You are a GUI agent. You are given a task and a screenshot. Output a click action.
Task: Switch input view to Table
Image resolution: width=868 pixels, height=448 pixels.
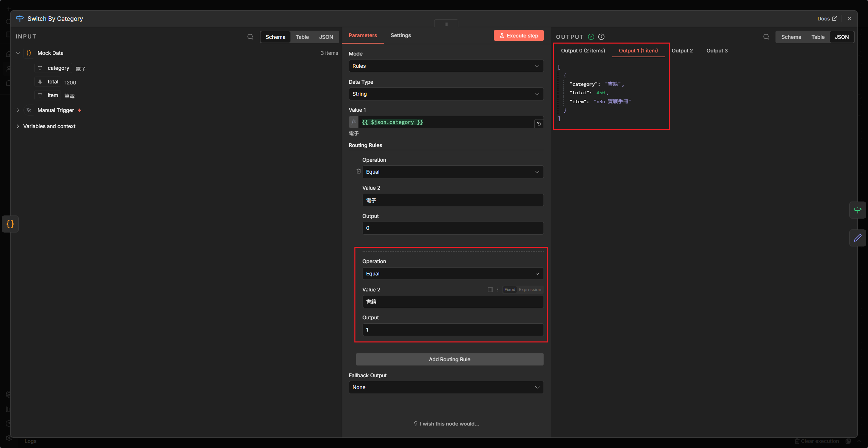[302, 37]
